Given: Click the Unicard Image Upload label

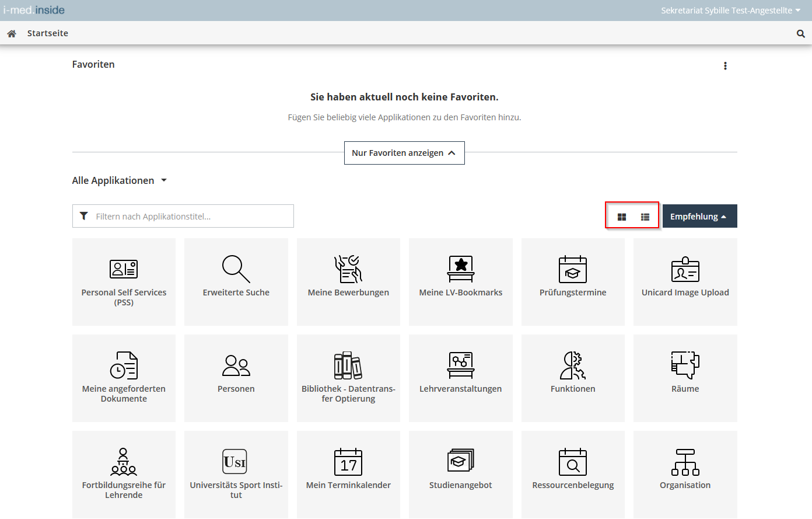Looking at the screenshot, I should click(685, 292).
